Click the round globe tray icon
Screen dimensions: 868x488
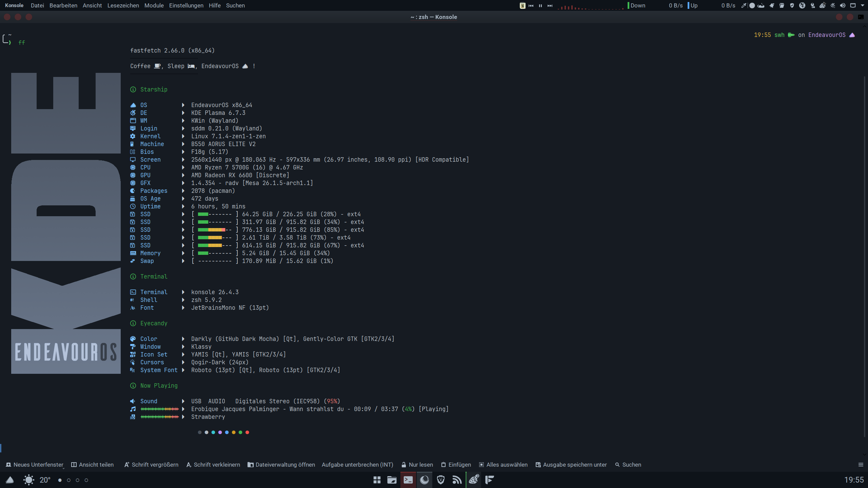[x=802, y=5]
